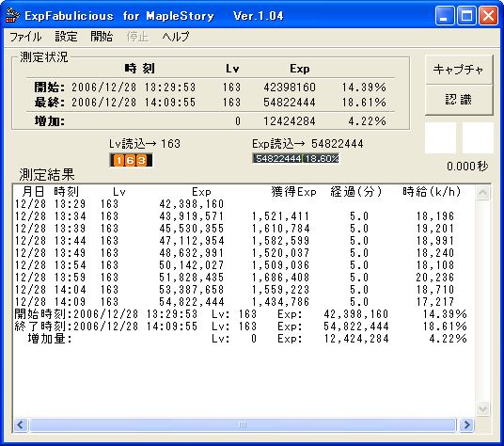Open the ヘルプ menu
Image resolution: width=504 pixels, height=446 pixels.
tap(176, 37)
